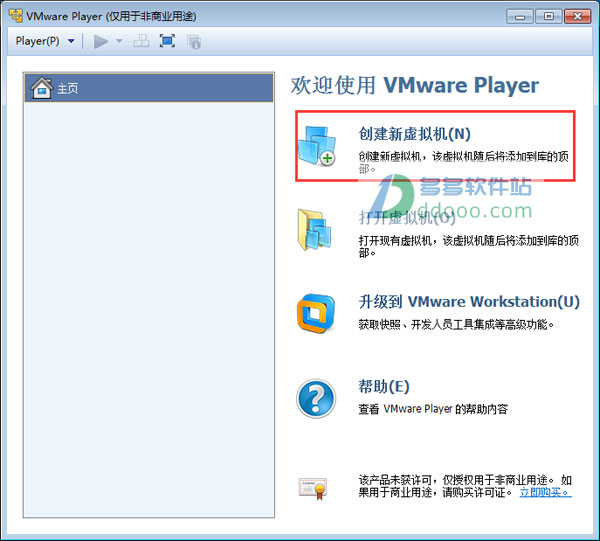This screenshot has height=541, width=600.
Task: Click the green play virtual machine button
Action: pos(101,41)
